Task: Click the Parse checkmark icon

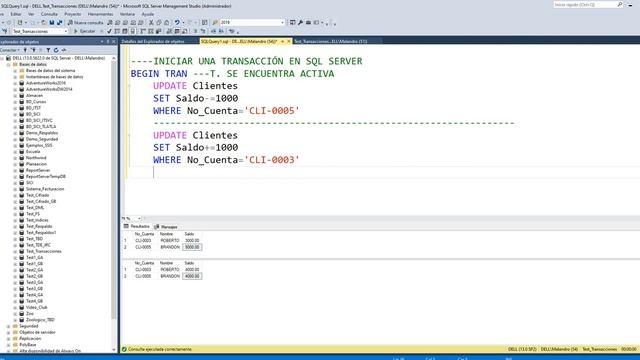Action: pyautogui.click(x=109, y=31)
